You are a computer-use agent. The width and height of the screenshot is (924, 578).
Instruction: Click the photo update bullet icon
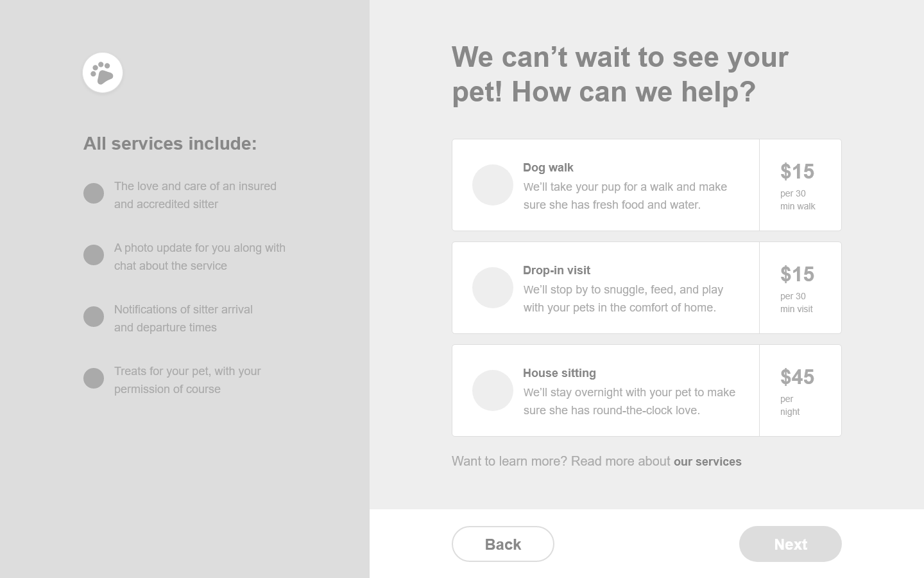(94, 255)
